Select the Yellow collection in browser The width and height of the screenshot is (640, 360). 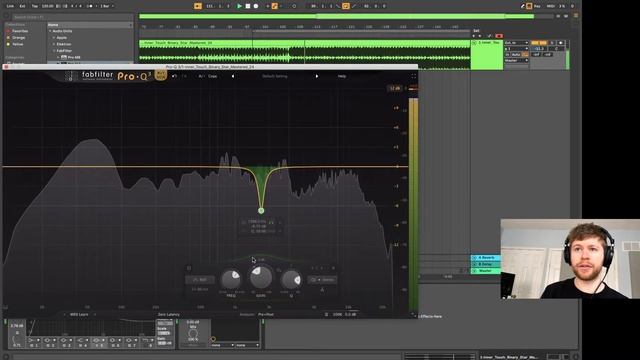coord(18,44)
